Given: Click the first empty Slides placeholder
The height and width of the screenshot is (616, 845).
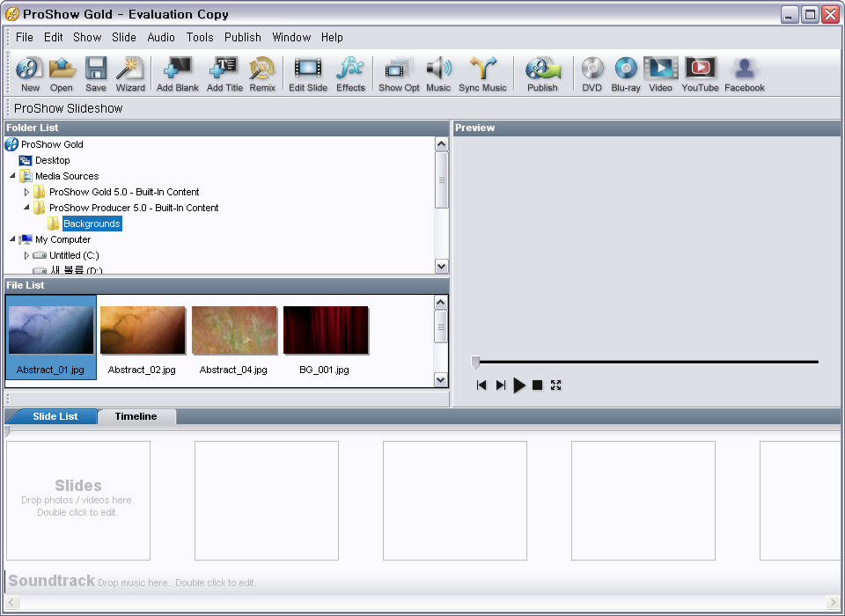Looking at the screenshot, I should click(x=78, y=501).
